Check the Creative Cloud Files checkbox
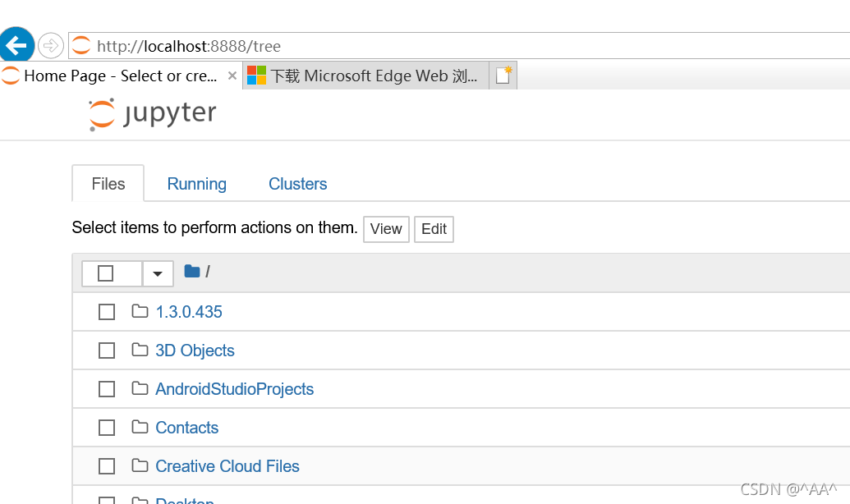This screenshot has height=504, width=850. point(107,466)
